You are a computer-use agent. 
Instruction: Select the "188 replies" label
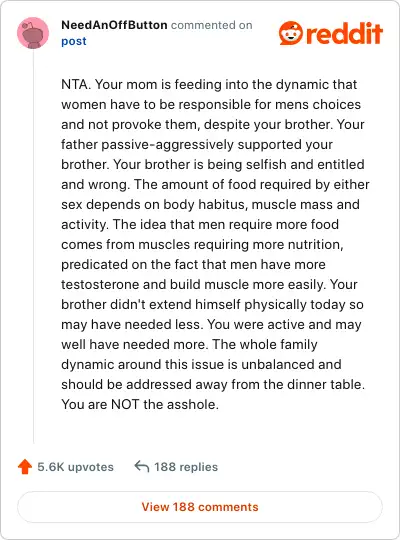coord(186,467)
